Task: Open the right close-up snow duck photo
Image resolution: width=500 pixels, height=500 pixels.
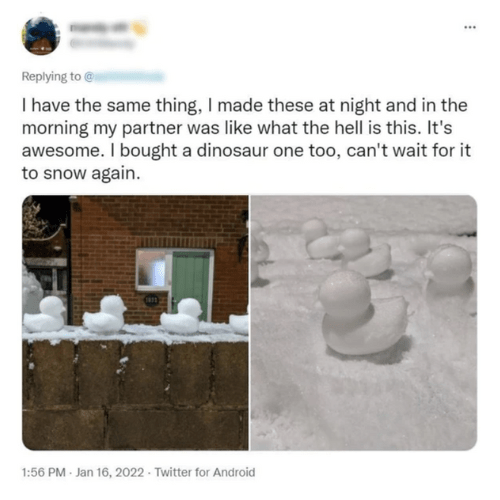Action: pyautogui.click(x=364, y=323)
